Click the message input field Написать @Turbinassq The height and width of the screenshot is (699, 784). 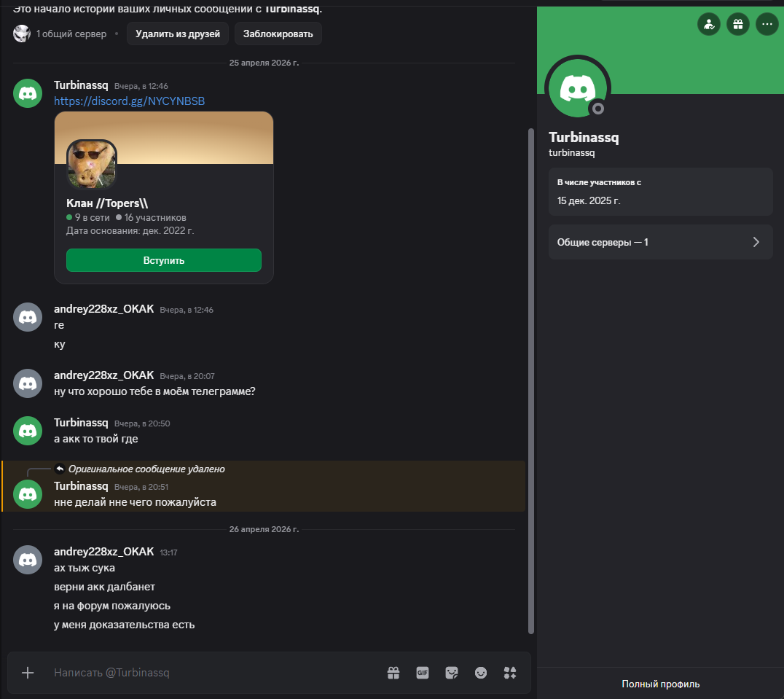(211, 673)
